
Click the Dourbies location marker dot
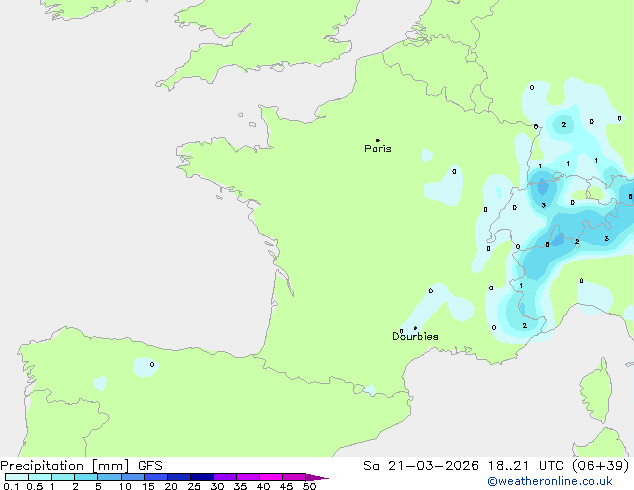415,328
